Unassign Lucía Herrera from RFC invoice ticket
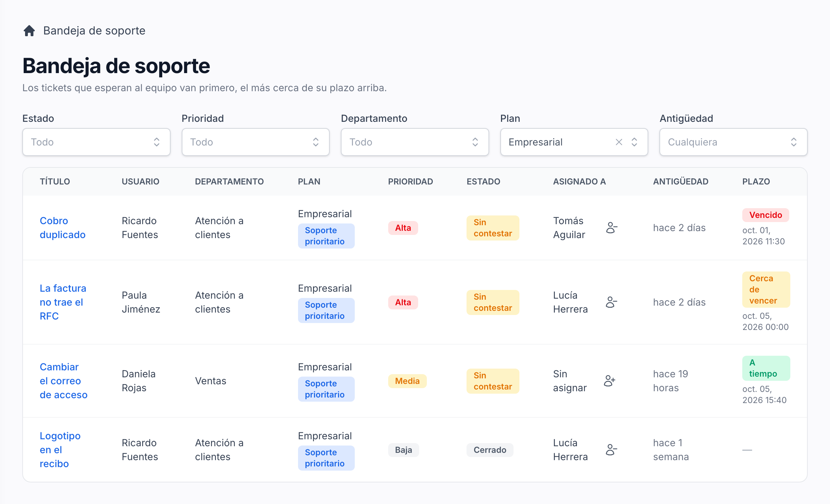 tap(612, 302)
